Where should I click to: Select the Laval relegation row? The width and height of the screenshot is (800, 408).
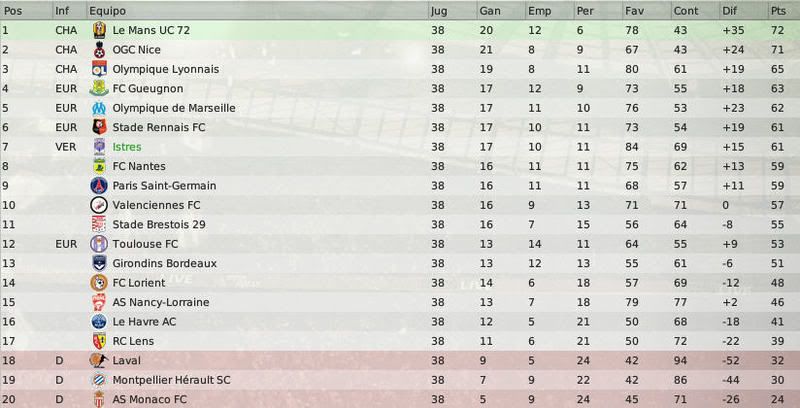pyautogui.click(x=400, y=361)
